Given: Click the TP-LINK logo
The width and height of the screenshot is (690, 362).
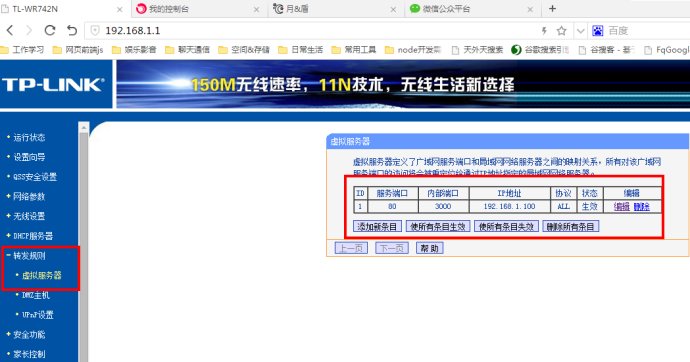Looking at the screenshot, I should pyautogui.click(x=53, y=84).
